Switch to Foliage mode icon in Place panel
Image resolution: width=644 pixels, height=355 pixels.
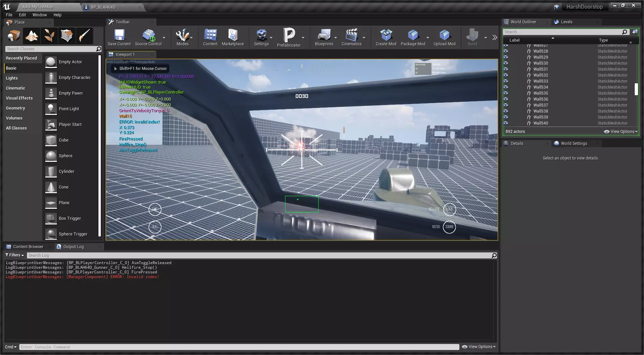49,36
